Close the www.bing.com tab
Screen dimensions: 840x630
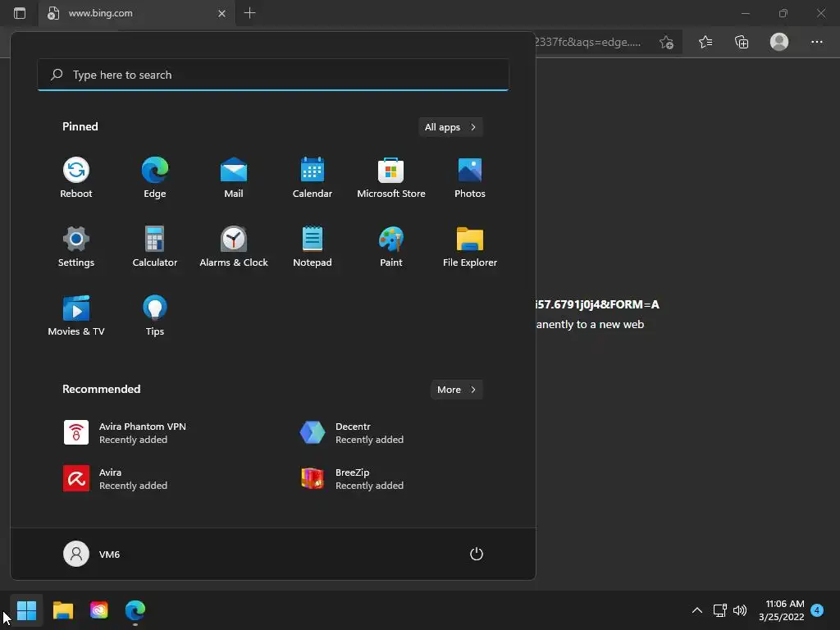[x=221, y=13]
